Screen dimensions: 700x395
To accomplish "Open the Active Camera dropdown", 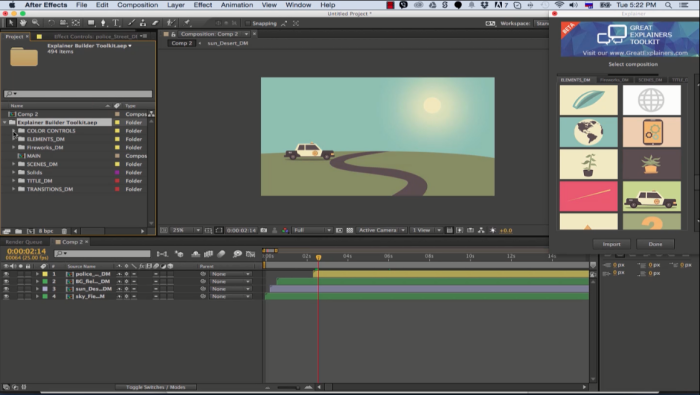I will [382, 230].
